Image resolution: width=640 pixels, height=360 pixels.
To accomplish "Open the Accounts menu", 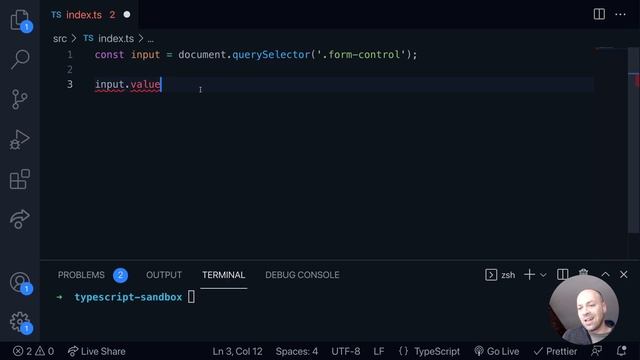I will tap(20, 282).
